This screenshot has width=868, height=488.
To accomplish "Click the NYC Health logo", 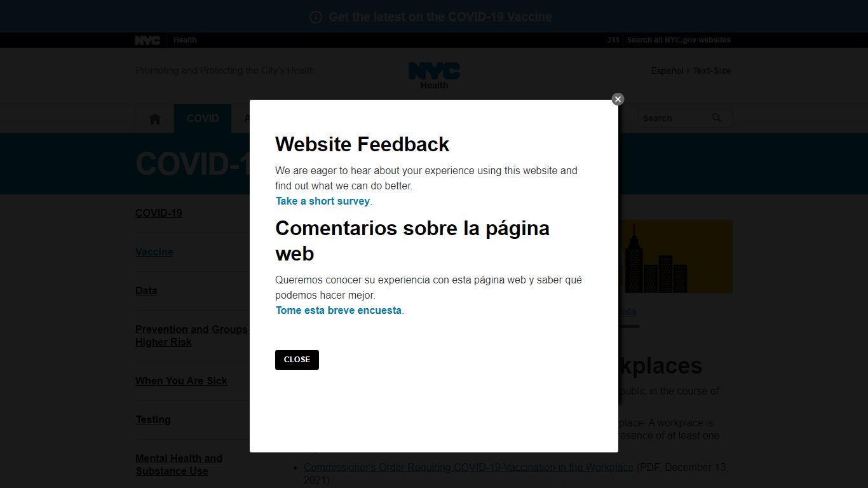I will pos(434,76).
